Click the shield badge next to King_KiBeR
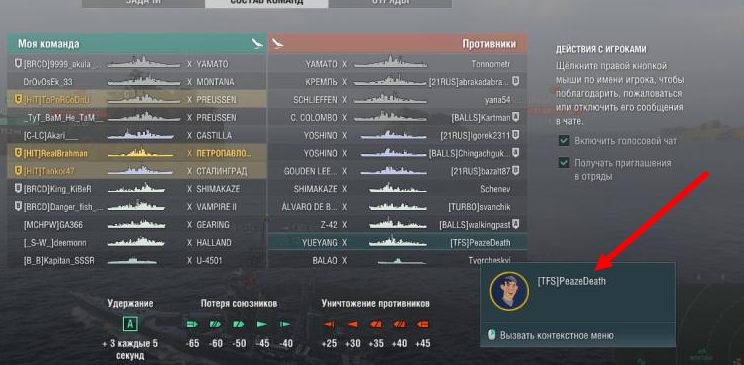This screenshot has width=744, height=365. pos(19,189)
